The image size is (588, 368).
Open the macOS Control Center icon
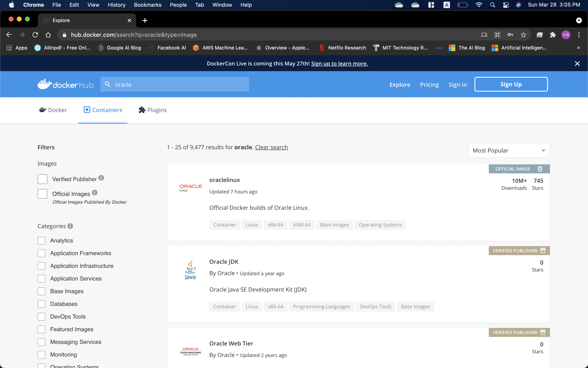(x=506, y=5)
